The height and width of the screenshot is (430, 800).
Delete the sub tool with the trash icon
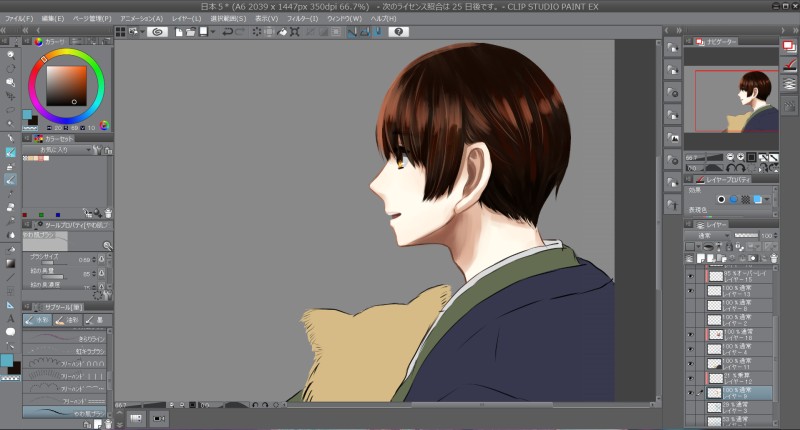pos(108,424)
